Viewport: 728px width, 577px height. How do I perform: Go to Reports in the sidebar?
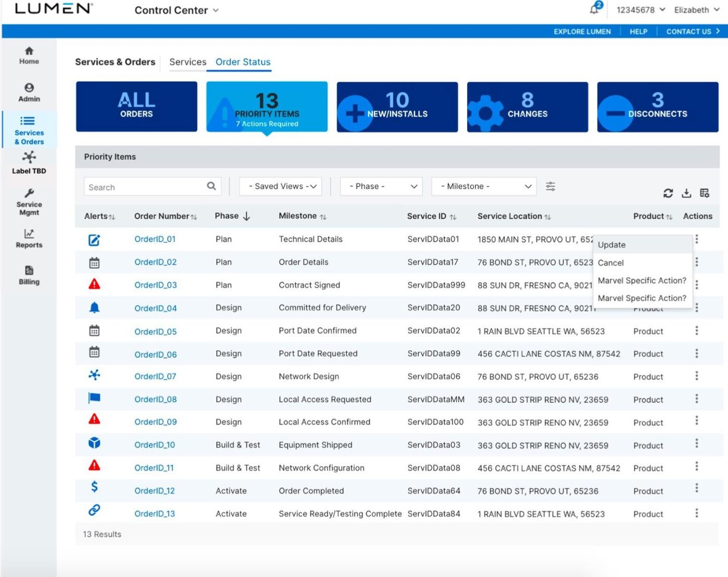[x=29, y=238]
